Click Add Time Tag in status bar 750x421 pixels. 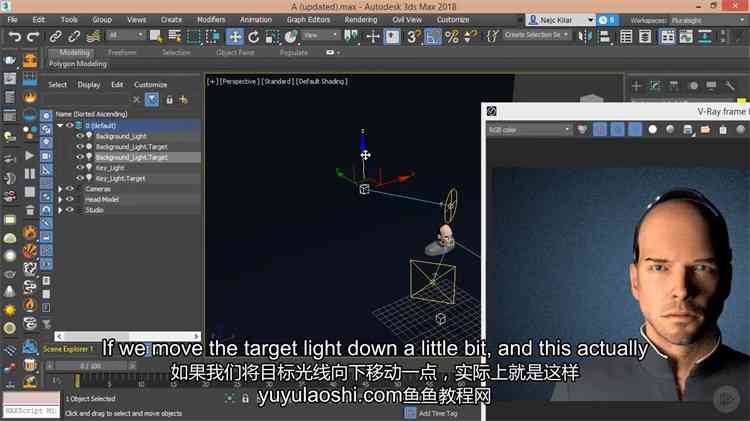438,413
